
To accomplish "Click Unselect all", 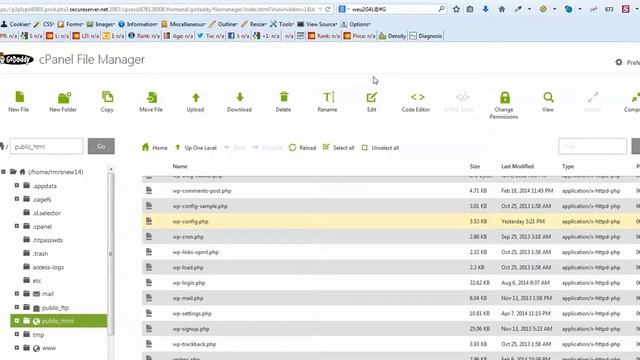I will [x=380, y=148].
